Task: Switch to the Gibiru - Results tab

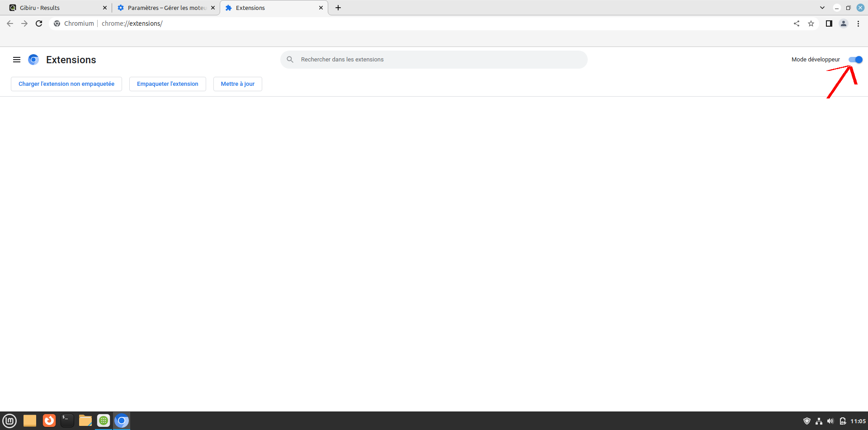Action: coord(54,8)
